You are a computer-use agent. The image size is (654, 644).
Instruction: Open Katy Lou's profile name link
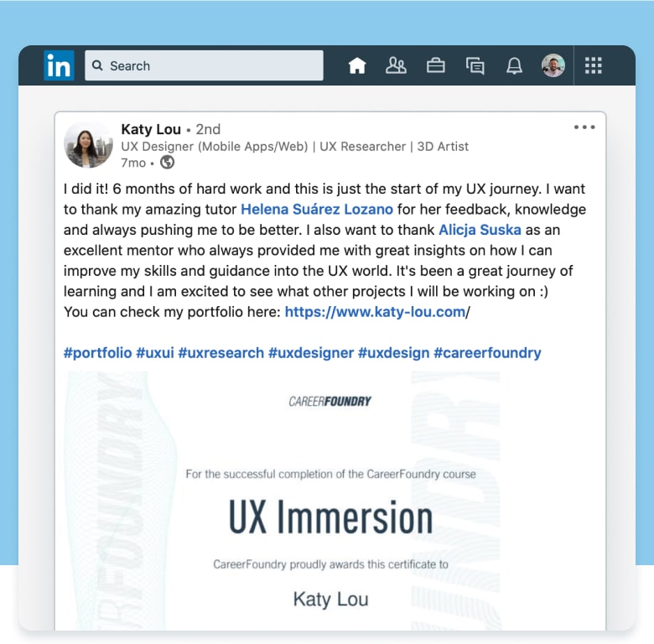151,129
